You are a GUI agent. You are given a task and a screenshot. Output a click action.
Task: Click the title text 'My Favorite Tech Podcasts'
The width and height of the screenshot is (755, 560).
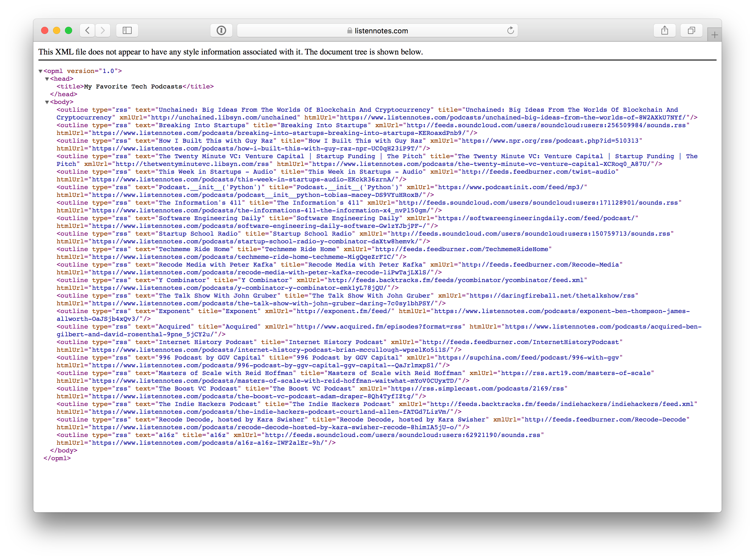click(x=133, y=86)
